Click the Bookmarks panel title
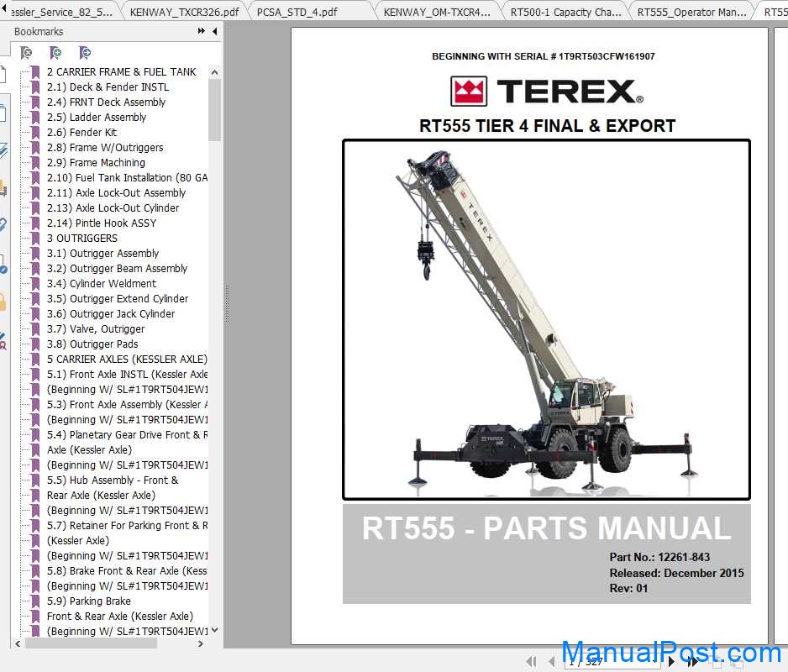The width and height of the screenshot is (788, 672). click(x=39, y=31)
